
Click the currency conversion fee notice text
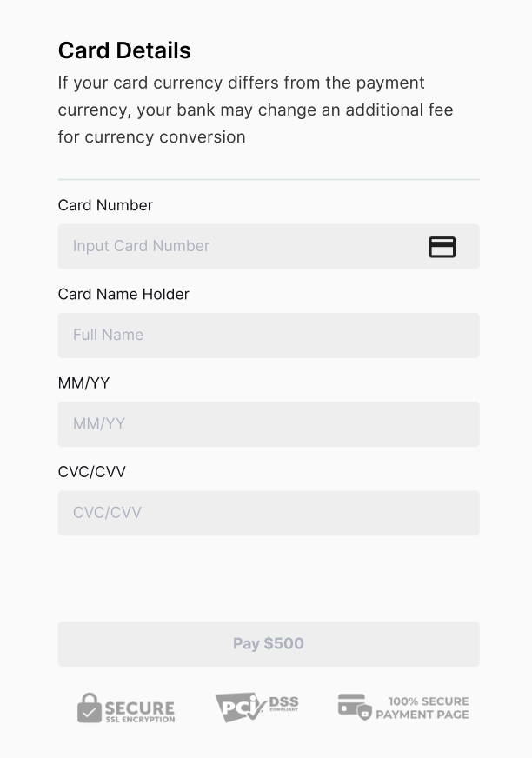(256, 110)
